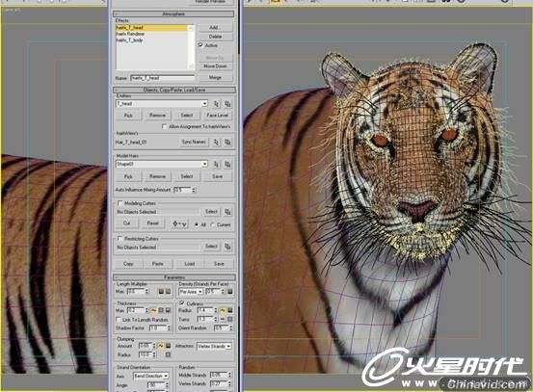Select hairfx_T_head in the Effects list
This screenshot has height=392, width=533.
click(x=151, y=28)
